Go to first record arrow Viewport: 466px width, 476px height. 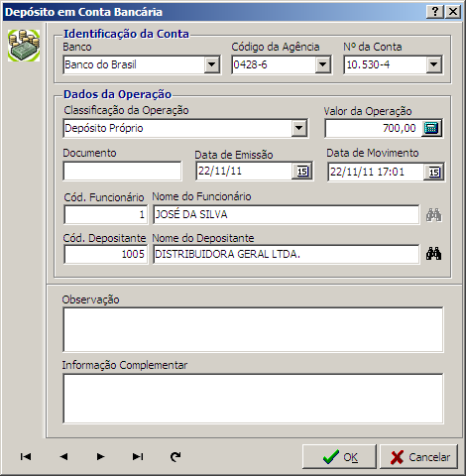click(26, 456)
